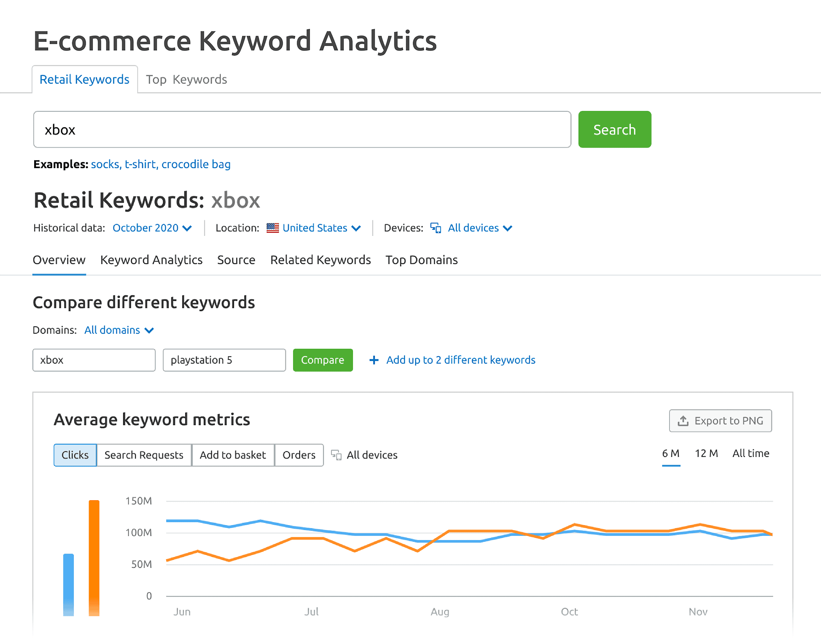821x644 pixels.
Task: Open the Retail Keywords tab
Action: [84, 79]
